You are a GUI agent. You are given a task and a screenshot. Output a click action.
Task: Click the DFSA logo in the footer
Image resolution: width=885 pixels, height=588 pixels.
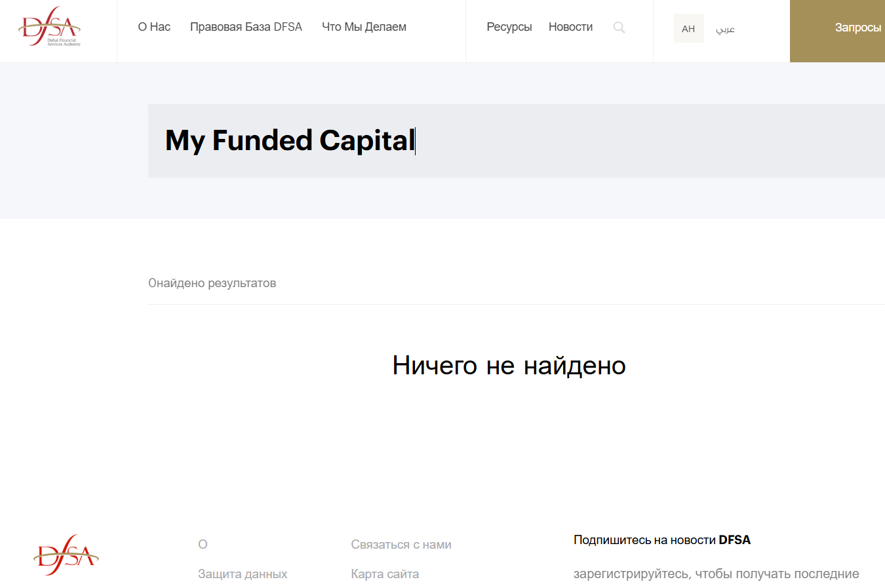(x=66, y=555)
